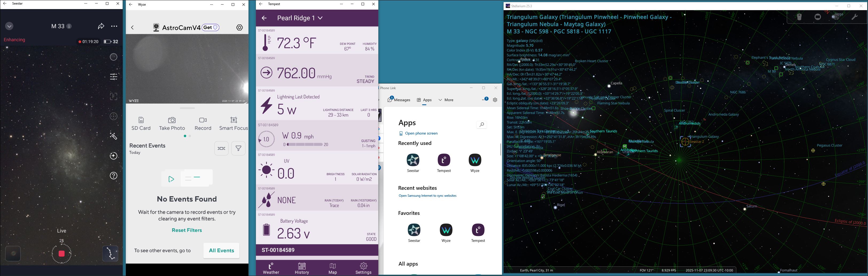Click Reset Filters link in Wyze
The width and height of the screenshot is (868, 276).
coord(187,230)
